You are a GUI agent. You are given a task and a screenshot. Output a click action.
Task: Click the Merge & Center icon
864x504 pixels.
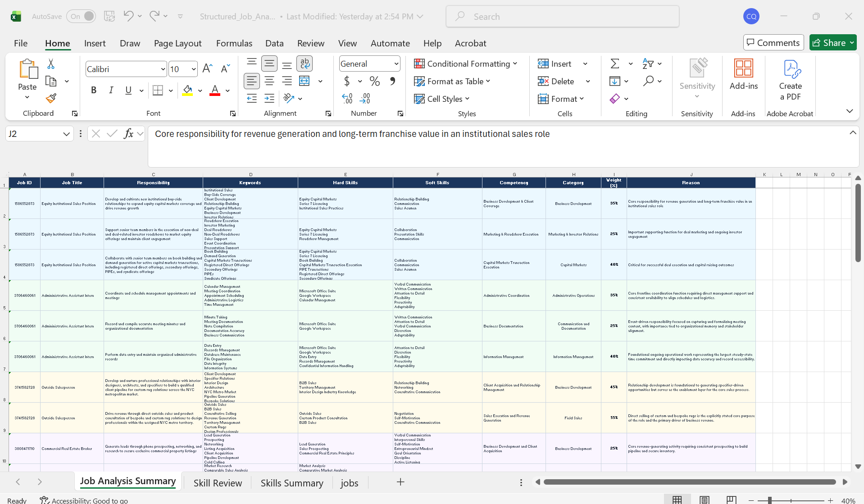point(305,81)
